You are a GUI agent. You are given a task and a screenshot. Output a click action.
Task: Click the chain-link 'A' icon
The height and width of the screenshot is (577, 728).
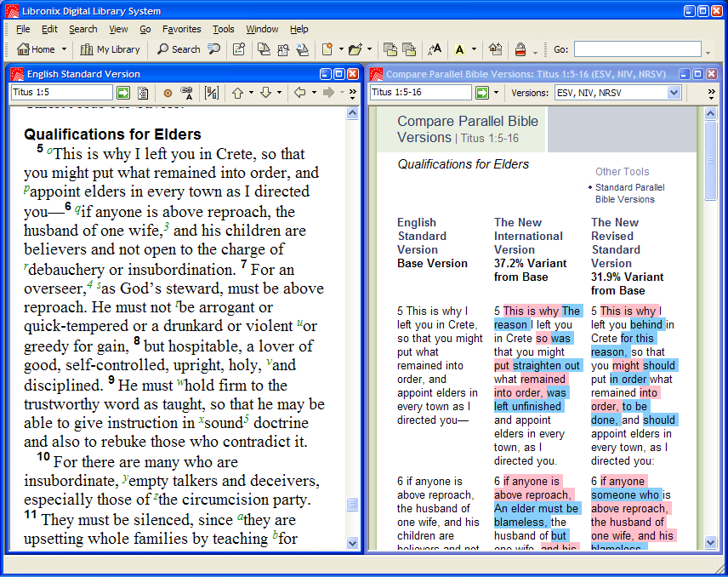coord(186,93)
